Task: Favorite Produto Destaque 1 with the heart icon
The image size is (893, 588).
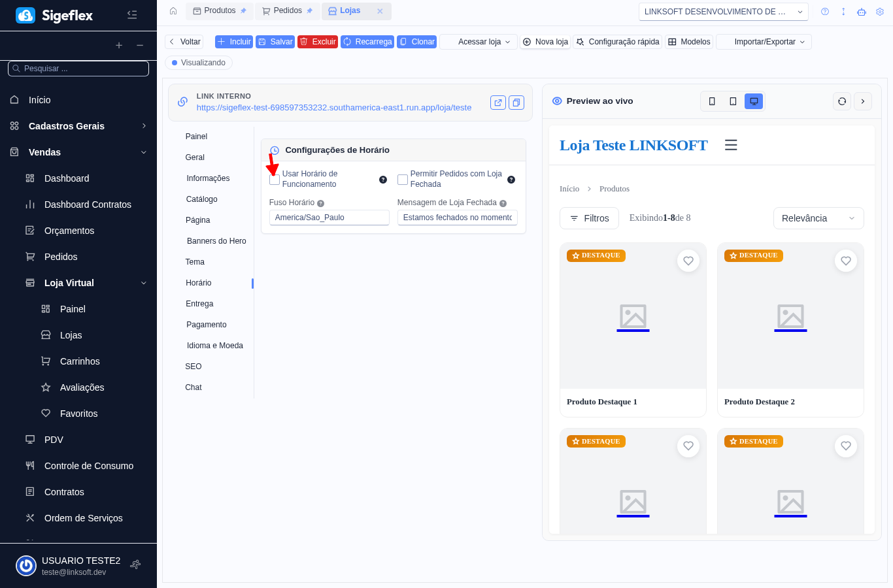Action: tap(688, 261)
